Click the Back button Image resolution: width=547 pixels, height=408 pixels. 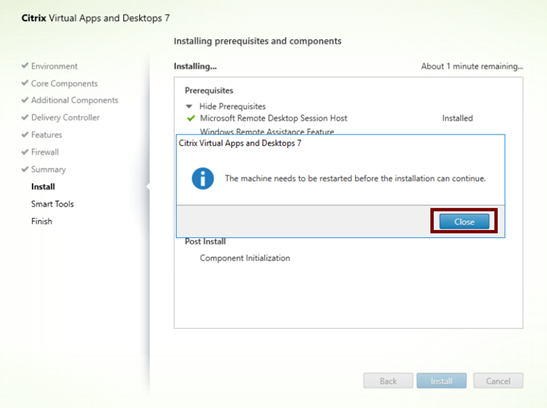tap(388, 381)
